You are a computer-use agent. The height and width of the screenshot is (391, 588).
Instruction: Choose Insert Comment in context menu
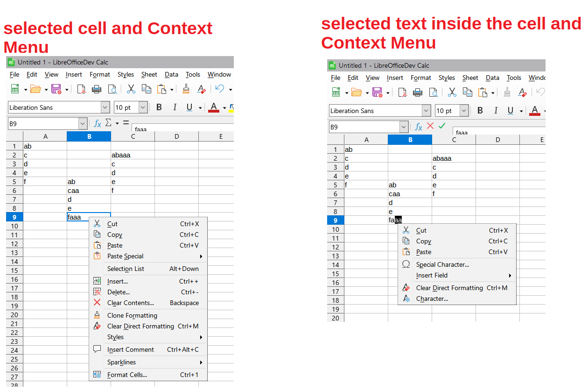(x=148, y=349)
